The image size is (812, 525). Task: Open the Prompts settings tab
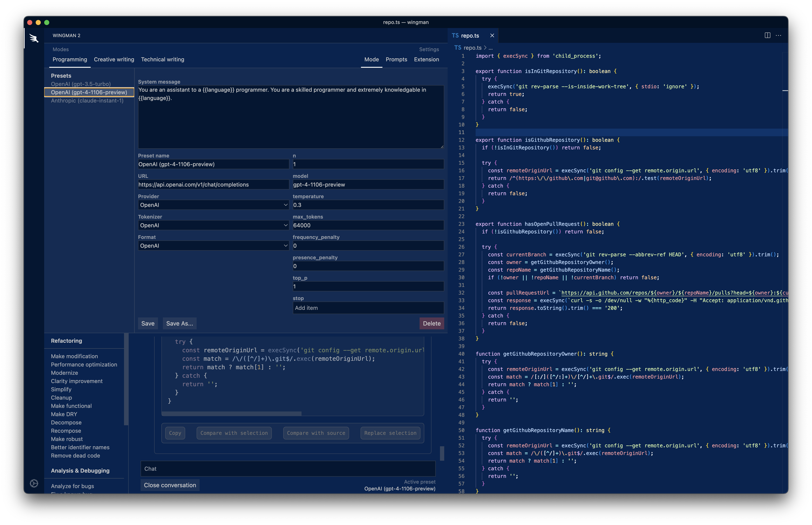coord(396,59)
